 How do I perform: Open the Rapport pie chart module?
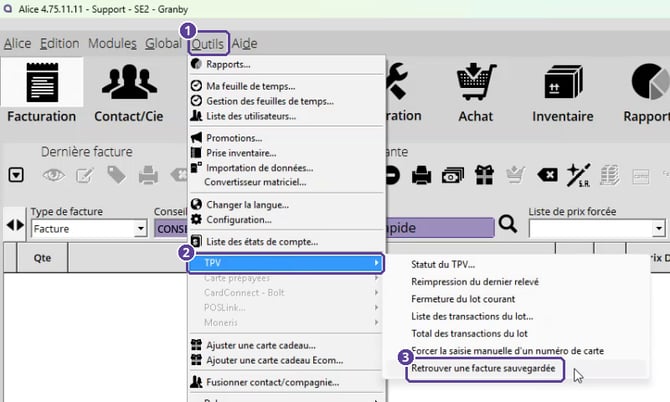click(x=649, y=92)
